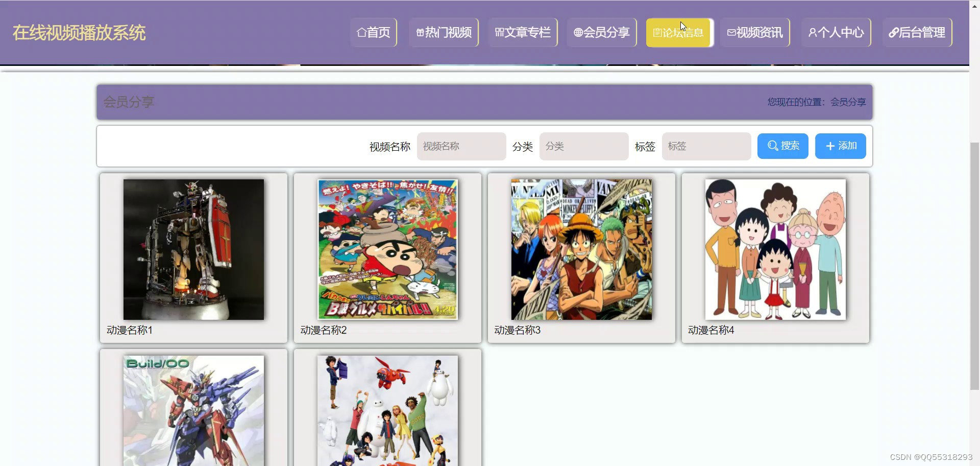
Task: Click the house icon beside 首页
Action: pyautogui.click(x=361, y=33)
